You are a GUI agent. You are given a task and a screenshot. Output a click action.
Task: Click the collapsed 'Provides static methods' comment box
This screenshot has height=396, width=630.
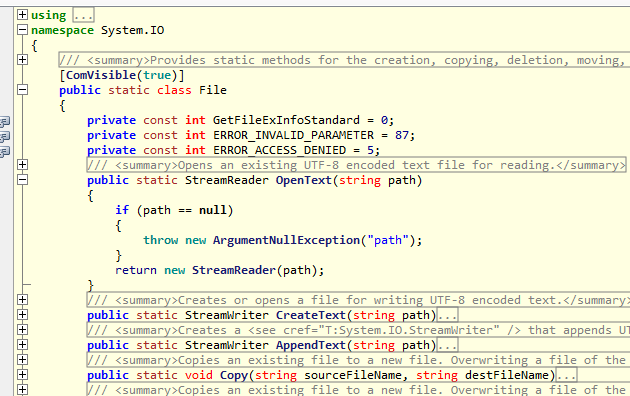344,60
